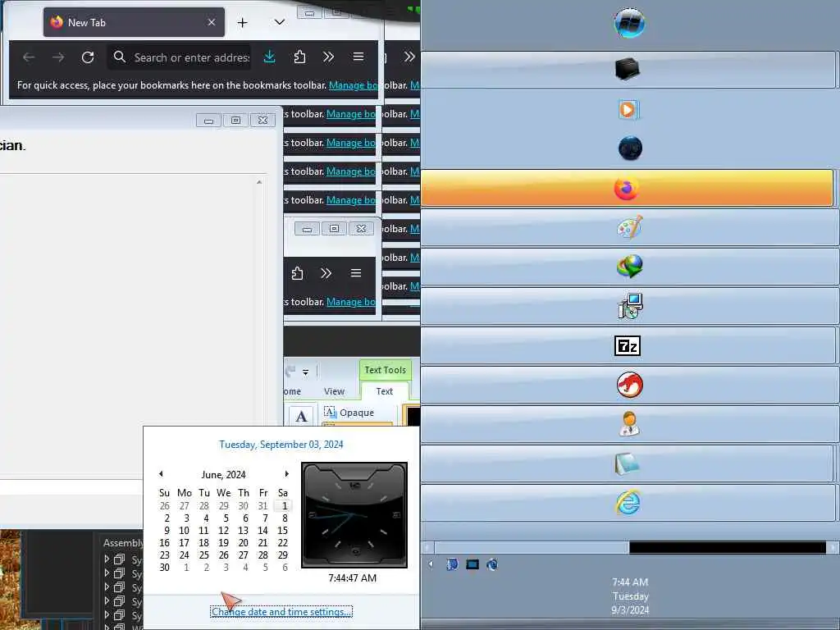Viewport: 840px width, 630px height.
Task: Click Manage bookmarks link after 'For quick access' text
Action: 354,85
